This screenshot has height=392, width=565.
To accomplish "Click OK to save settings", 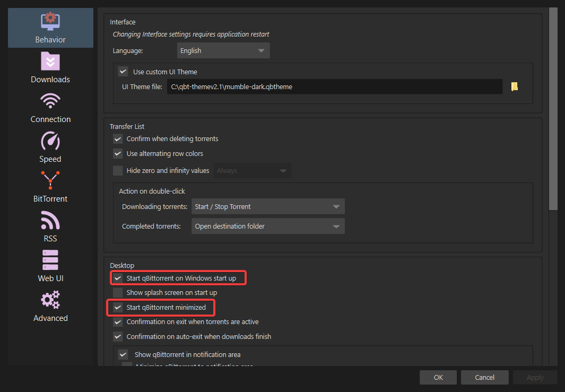I will click(438, 377).
